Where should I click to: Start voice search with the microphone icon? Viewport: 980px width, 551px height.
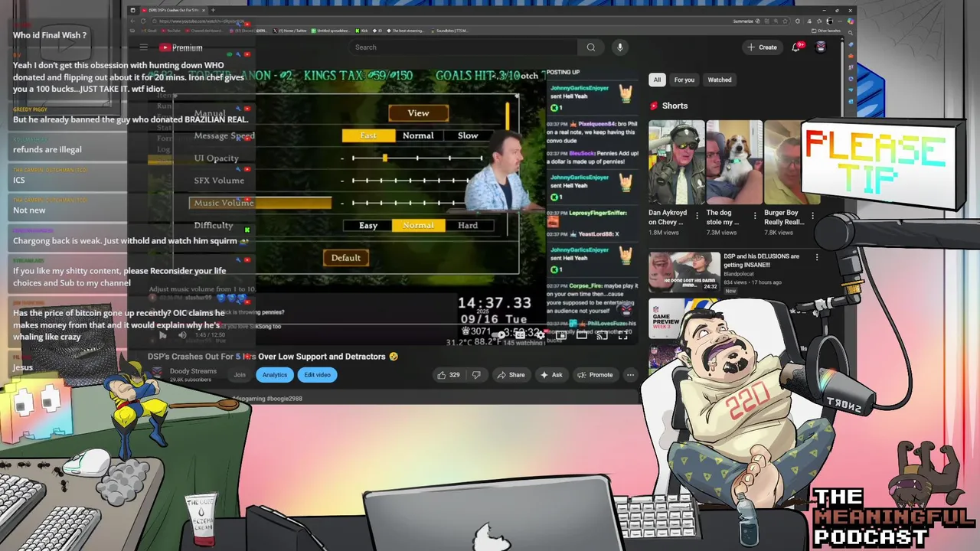click(620, 47)
